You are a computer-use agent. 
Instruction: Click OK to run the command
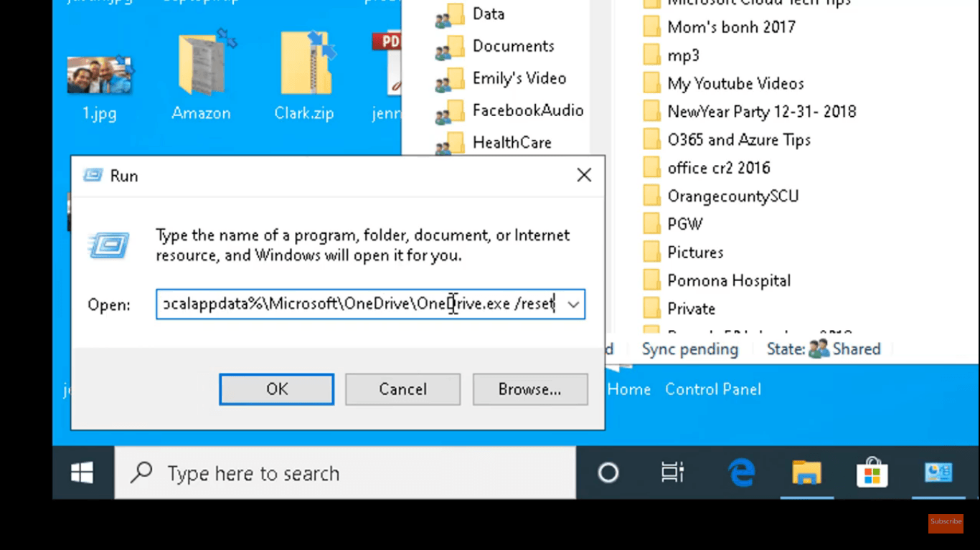coord(277,389)
